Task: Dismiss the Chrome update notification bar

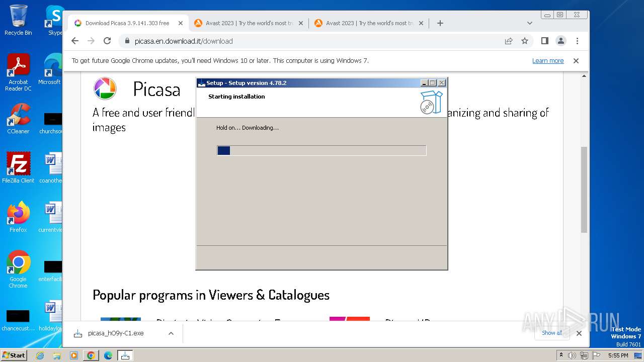Action: click(x=576, y=61)
